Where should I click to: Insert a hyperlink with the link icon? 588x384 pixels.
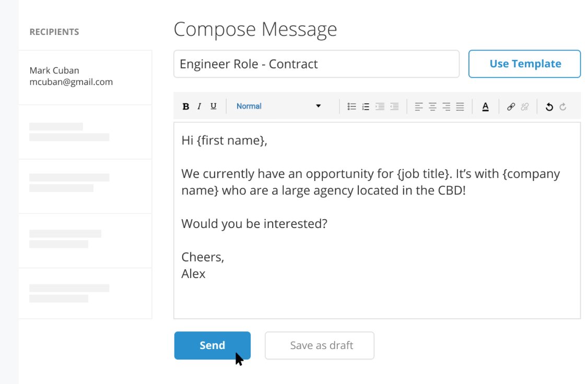(x=511, y=106)
